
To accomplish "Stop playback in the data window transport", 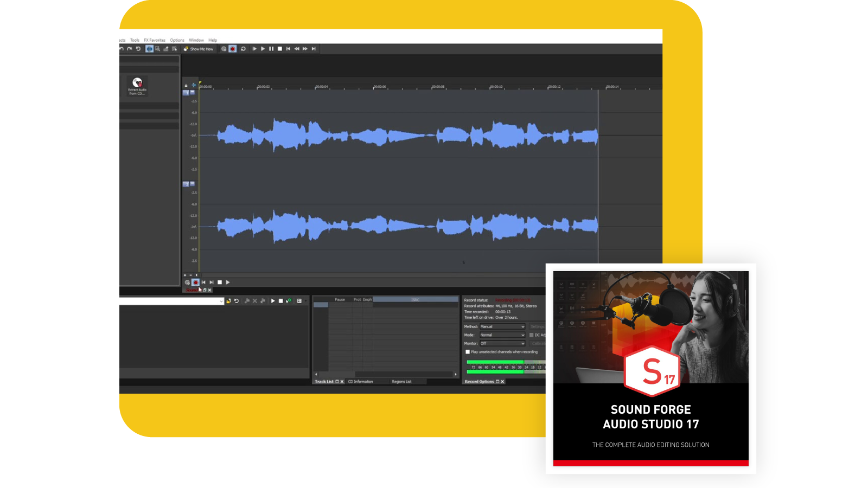I will [x=220, y=282].
